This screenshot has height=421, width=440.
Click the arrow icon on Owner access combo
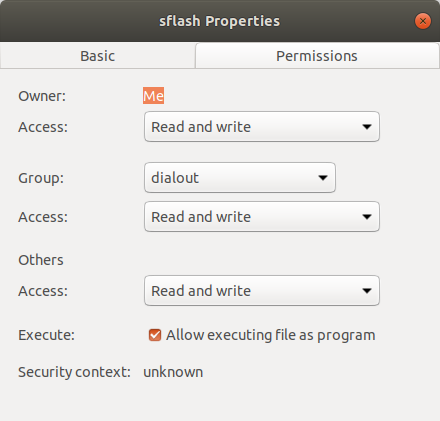tap(367, 127)
